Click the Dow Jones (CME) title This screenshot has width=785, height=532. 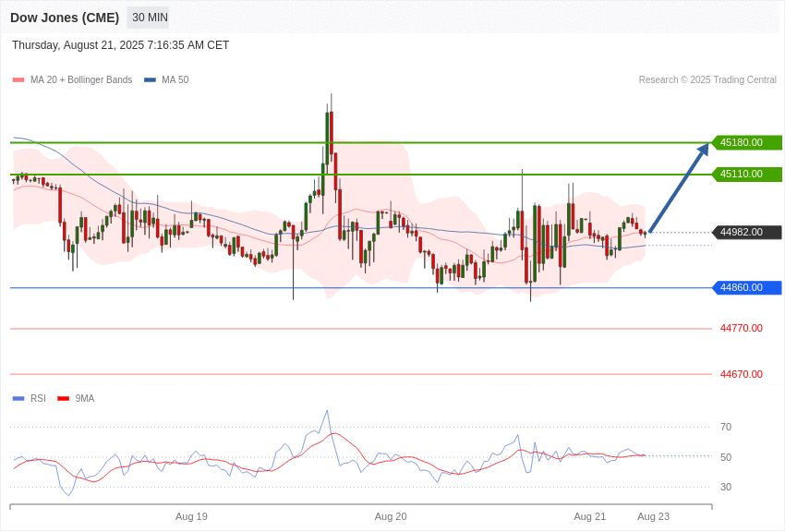[x=65, y=18]
